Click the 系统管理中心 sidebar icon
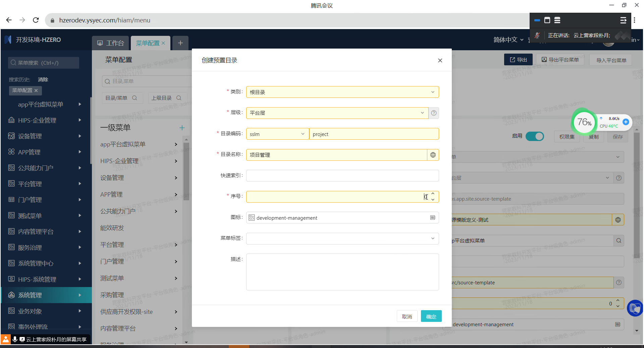Screen dimensions: 644x348 pyautogui.click(x=11, y=263)
